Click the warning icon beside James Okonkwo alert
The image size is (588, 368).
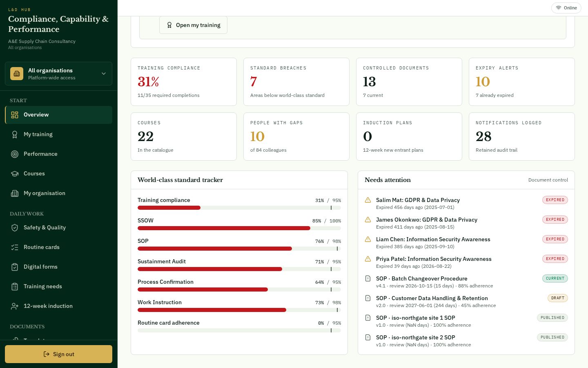(x=368, y=220)
